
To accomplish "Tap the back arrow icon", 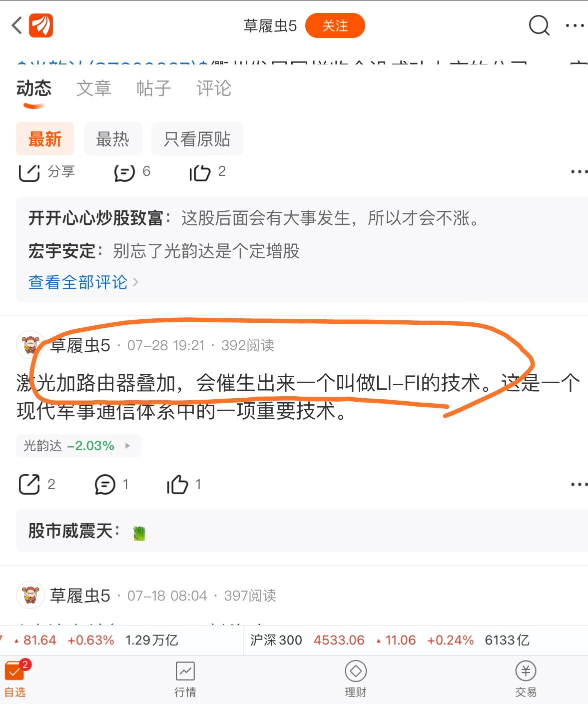I will click(x=17, y=25).
